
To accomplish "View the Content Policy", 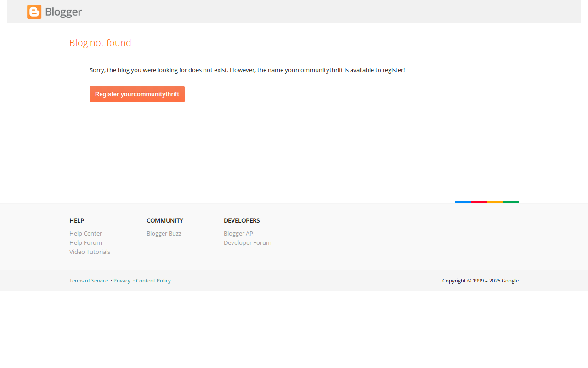I will [153, 281].
